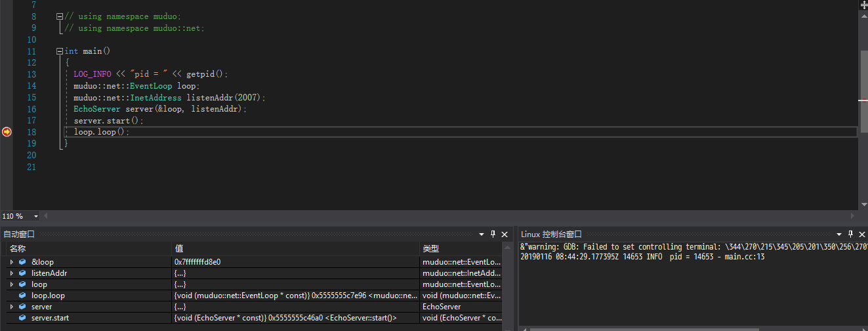Select the value 0x7fffffffd8e0 of &loop
Viewport: 868px width, 331px height.
pyautogui.click(x=197, y=262)
